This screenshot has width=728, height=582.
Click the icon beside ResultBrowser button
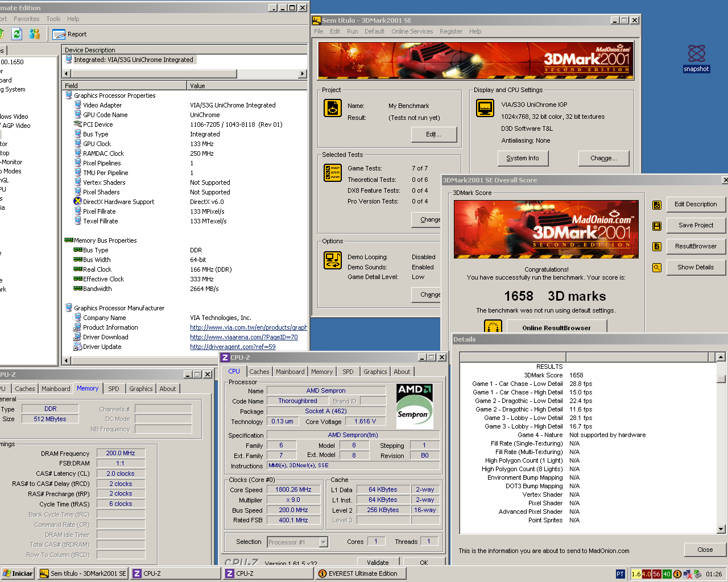657,247
